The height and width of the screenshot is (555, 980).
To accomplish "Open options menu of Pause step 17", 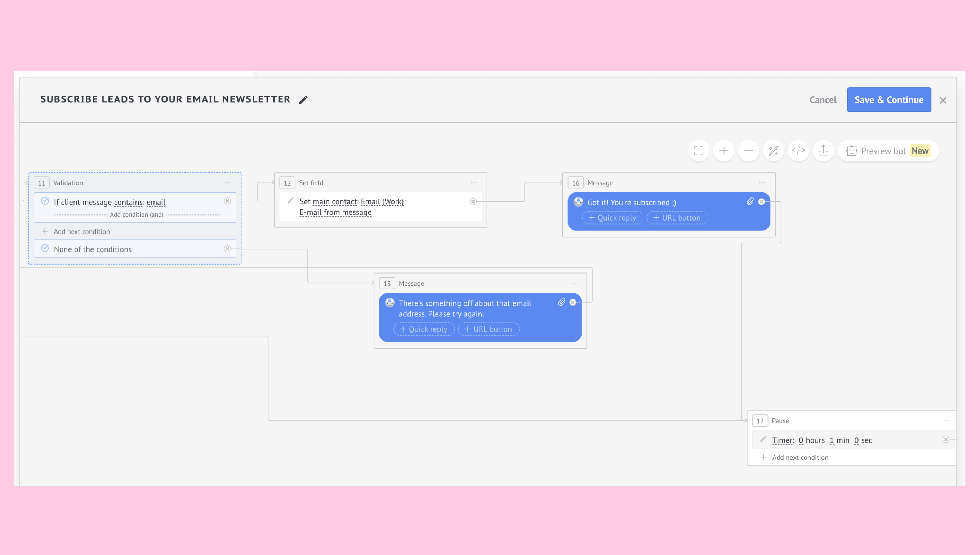I will click(946, 421).
